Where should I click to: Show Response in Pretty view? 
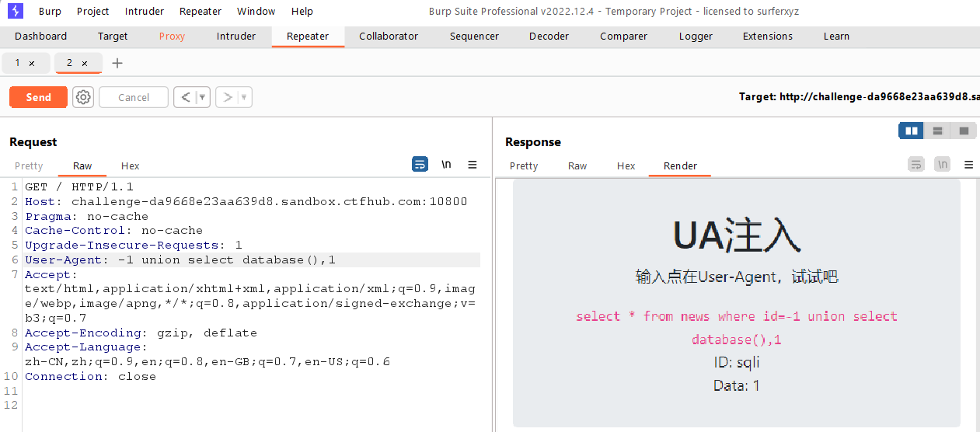[524, 165]
